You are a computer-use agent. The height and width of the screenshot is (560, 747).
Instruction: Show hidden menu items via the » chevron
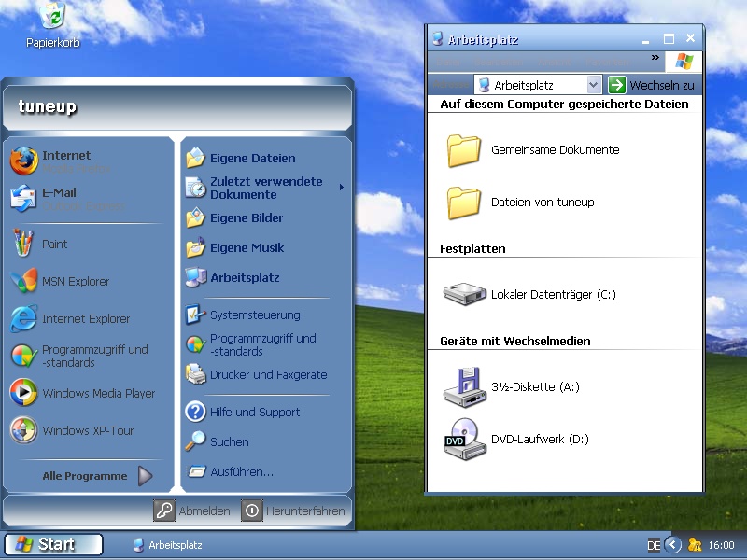(655, 58)
